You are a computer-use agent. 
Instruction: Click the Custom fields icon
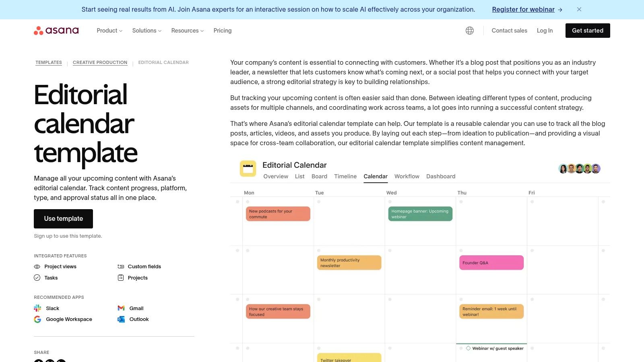[121, 267]
